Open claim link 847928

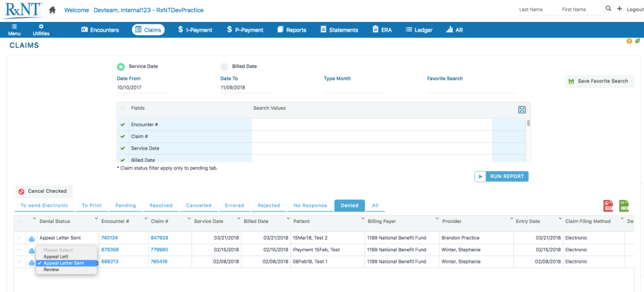(x=159, y=238)
